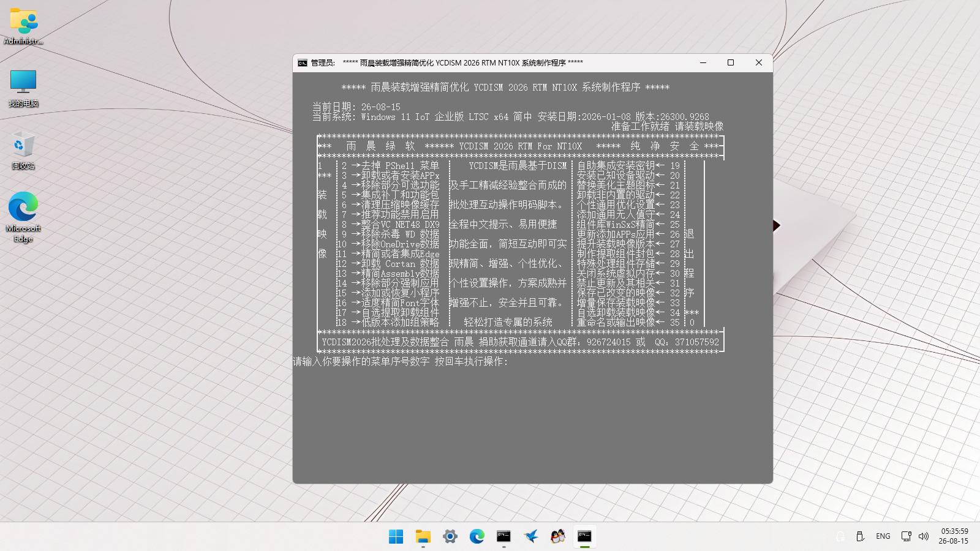
Task: Click menu line '卸载非内置的驱动← 22'
Action: click(628, 195)
